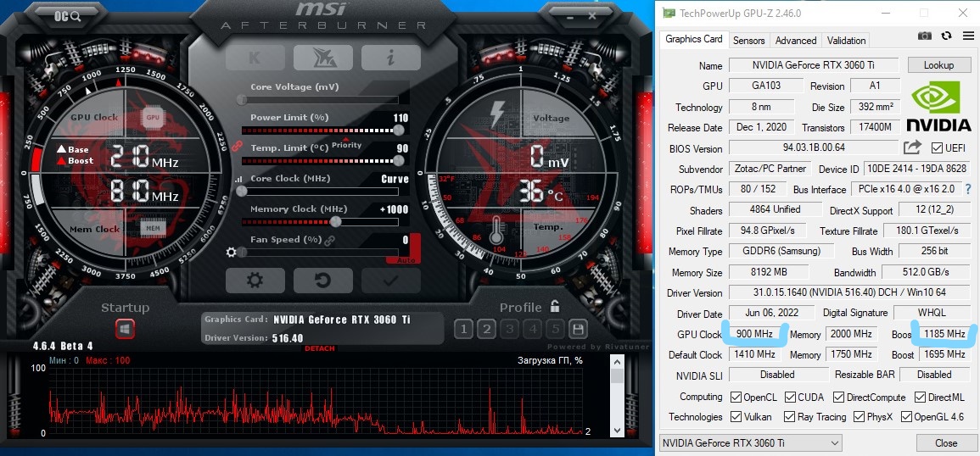Save profile with the floppy disk icon
The width and height of the screenshot is (980, 456).
pyautogui.click(x=578, y=329)
